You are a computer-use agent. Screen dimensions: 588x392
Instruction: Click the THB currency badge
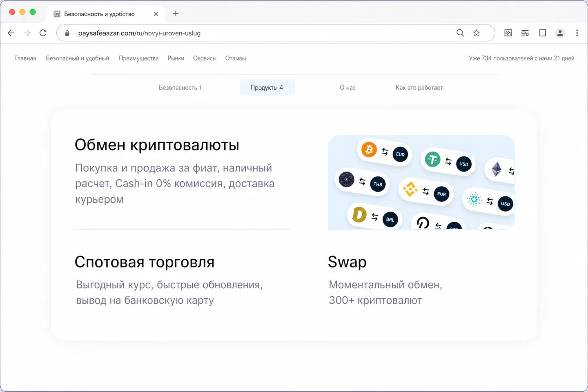[378, 184]
